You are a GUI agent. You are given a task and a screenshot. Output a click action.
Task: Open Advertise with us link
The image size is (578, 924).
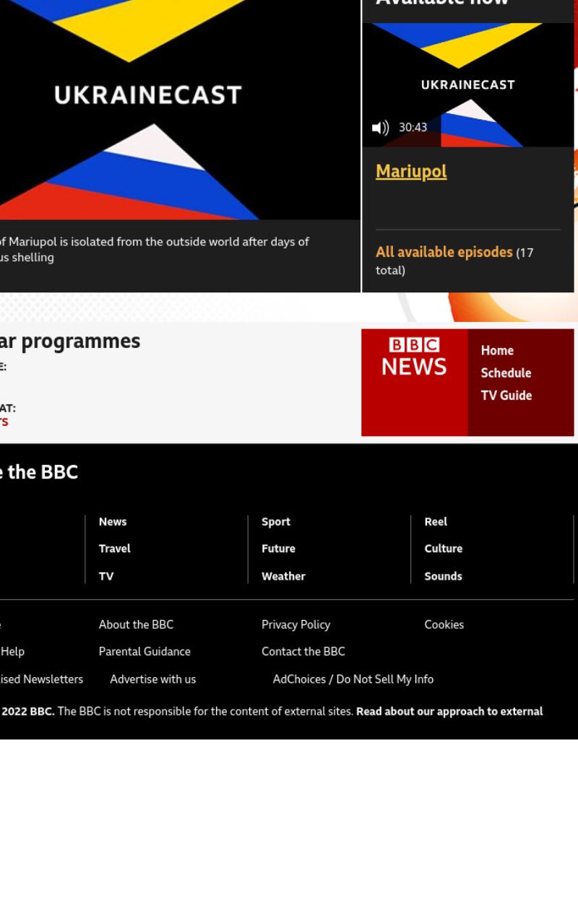[x=153, y=679]
